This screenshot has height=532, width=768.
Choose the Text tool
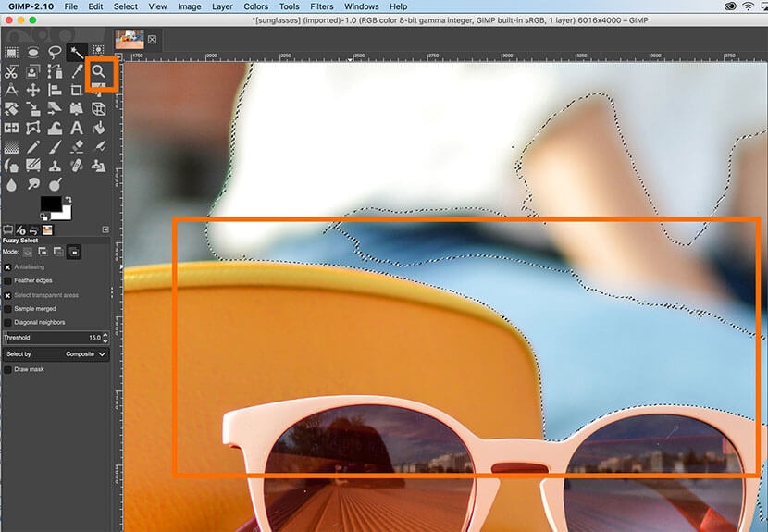pos(77,128)
